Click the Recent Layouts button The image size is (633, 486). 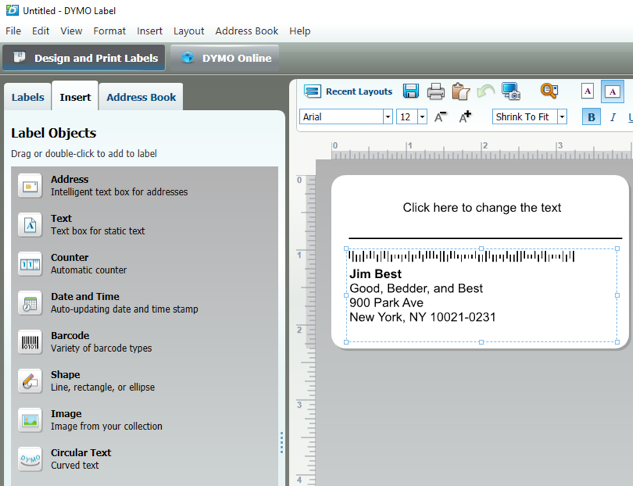click(x=348, y=92)
